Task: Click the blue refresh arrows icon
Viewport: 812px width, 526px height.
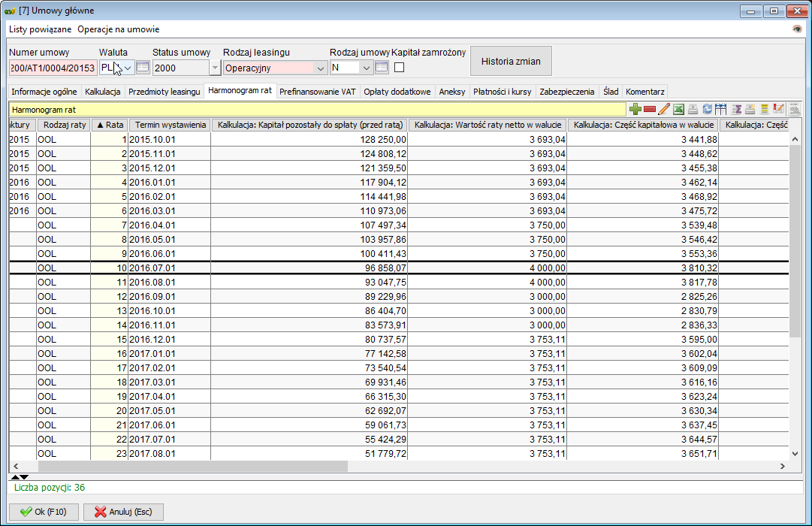Action: click(x=707, y=110)
